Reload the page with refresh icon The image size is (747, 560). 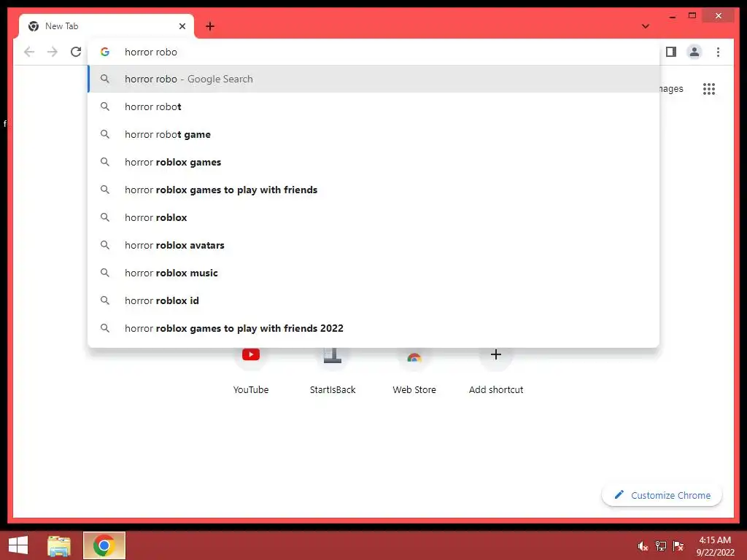click(x=76, y=52)
